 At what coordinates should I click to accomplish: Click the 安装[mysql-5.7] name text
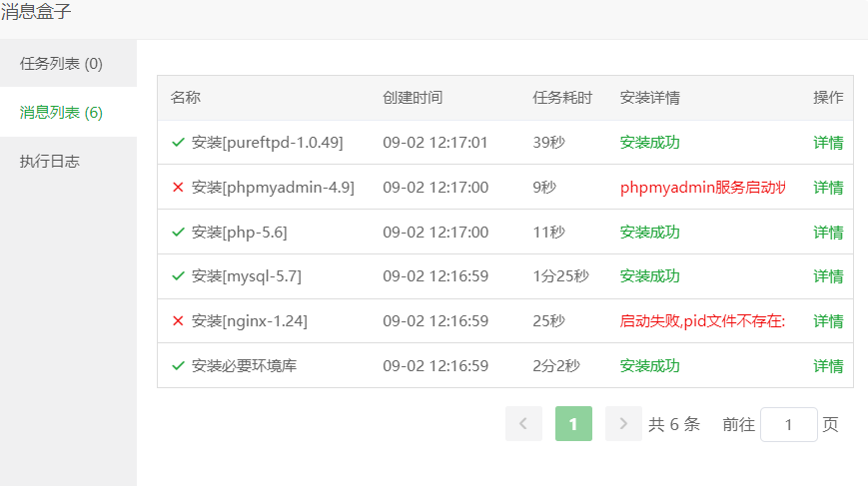(x=247, y=275)
